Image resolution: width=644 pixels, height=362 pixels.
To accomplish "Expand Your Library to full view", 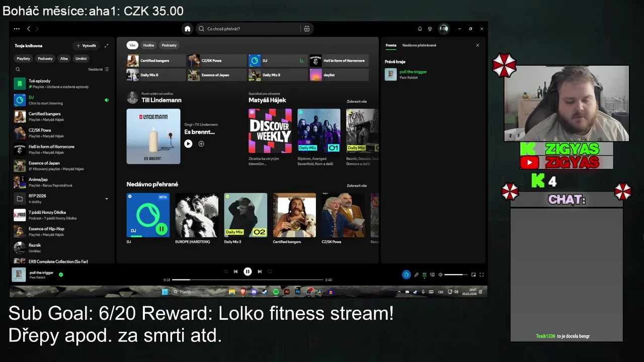I will [x=106, y=46].
